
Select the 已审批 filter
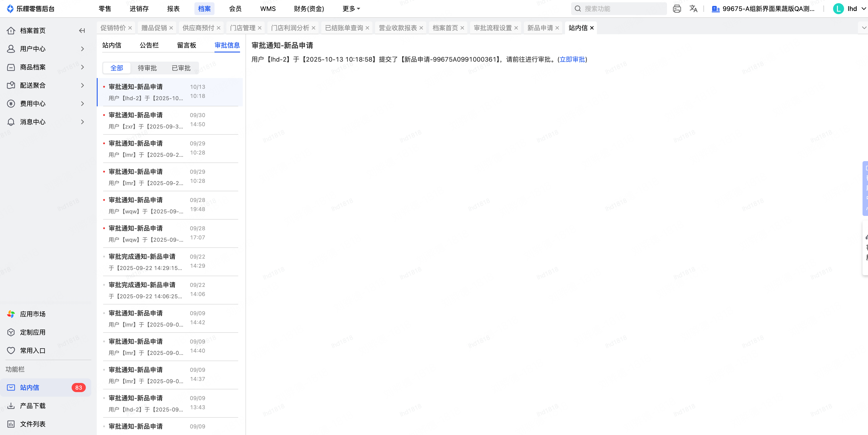181,68
